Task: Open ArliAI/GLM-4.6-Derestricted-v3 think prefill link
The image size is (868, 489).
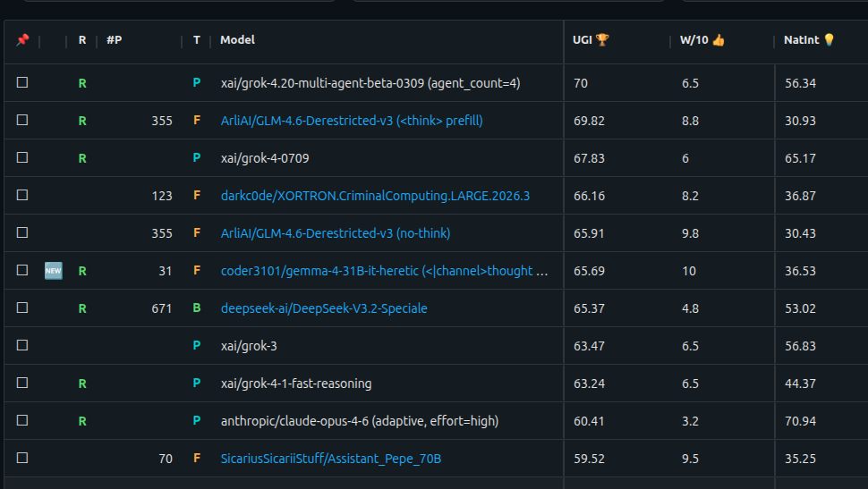Action: coord(352,121)
